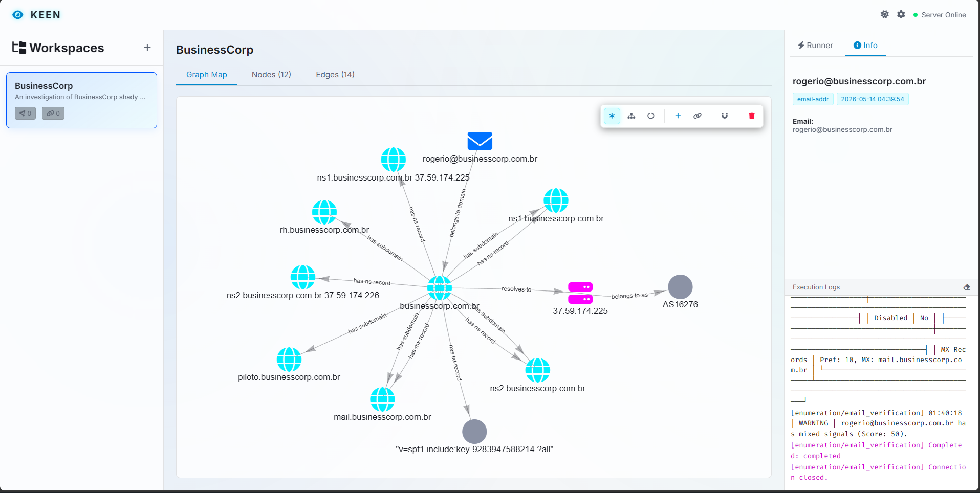This screenshot has width=980, height=493.
Task: Click the link nodes chain icon
Action: 698,116
